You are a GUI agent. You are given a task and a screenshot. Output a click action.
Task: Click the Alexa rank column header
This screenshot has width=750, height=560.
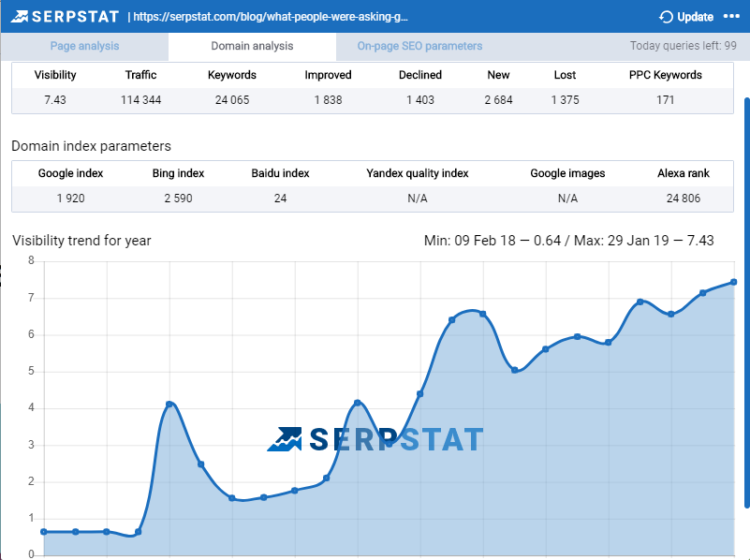pos(683,173)
